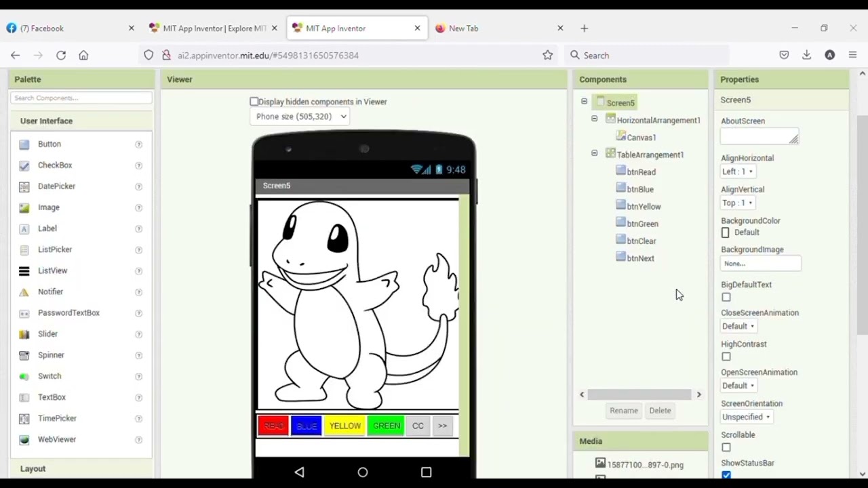Uncheck the ShowStatusBar checkbox
Screen dimensions: 868x488
[x=726, y=475]
